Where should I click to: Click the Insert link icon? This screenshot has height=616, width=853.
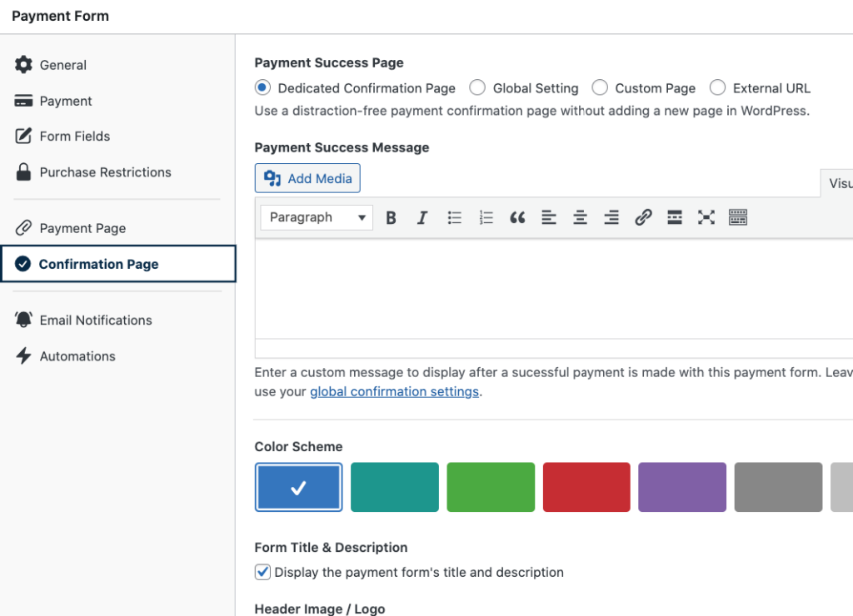point(643,218)
